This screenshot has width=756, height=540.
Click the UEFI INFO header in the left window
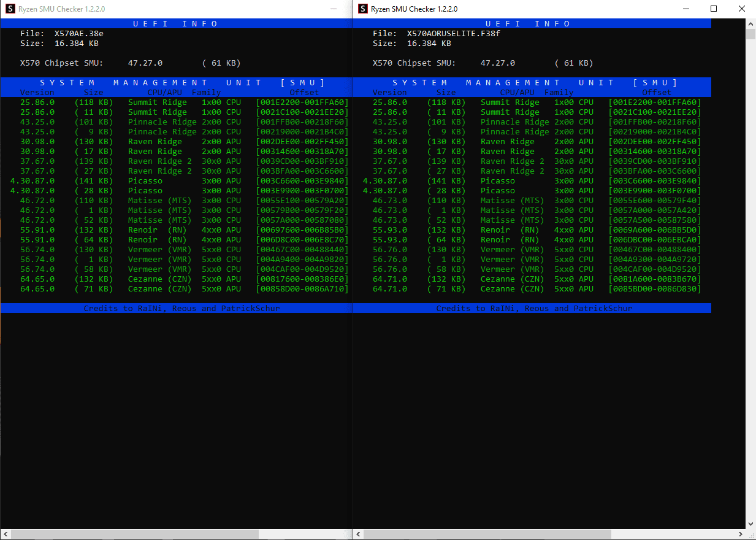(176, 23)
